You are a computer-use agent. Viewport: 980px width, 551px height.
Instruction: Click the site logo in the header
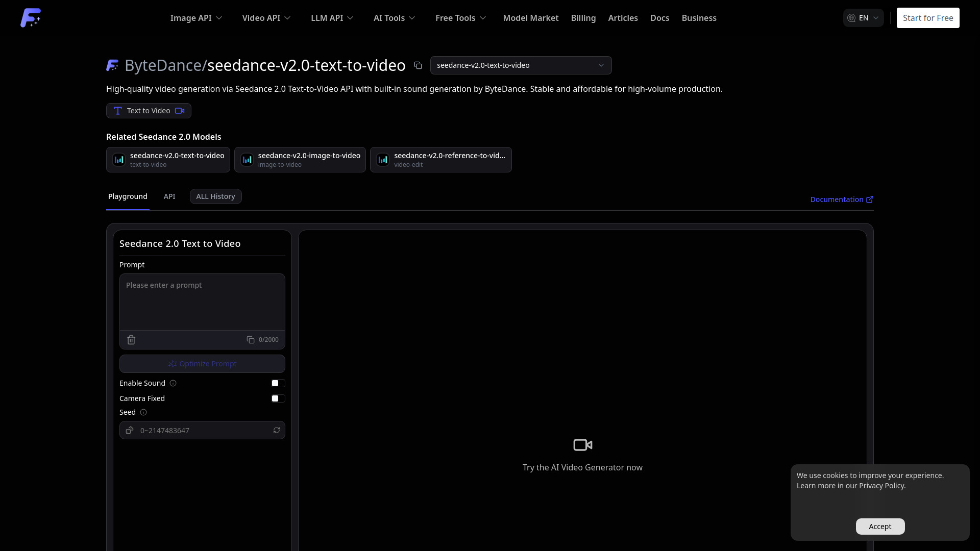tap(31, 18)
